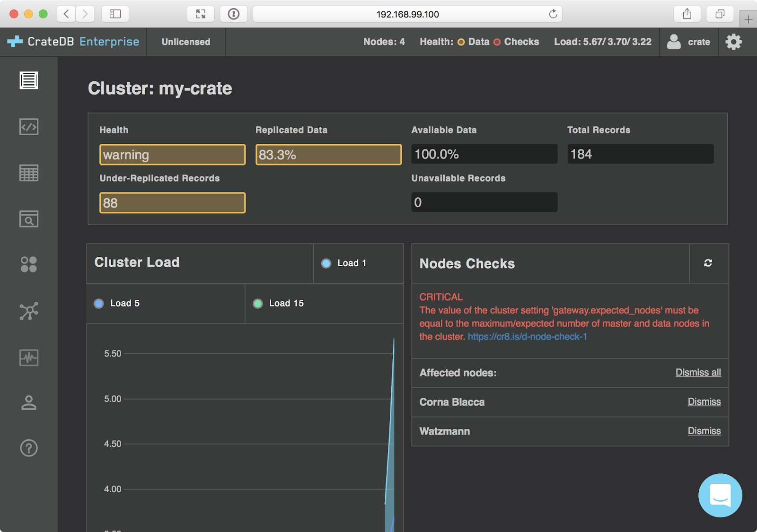757x532 pixels.
Task: Dismiss the Watzmann node check
Action: coord(704,431)
